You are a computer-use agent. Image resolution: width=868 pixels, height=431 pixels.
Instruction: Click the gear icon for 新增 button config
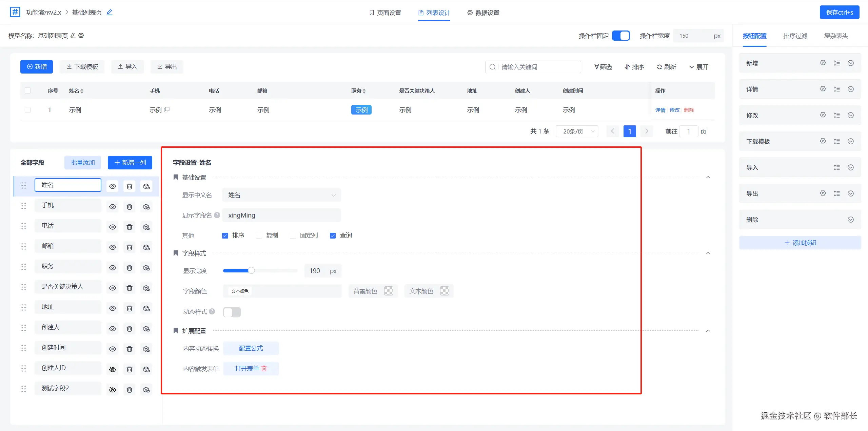(x=823, y=63)
